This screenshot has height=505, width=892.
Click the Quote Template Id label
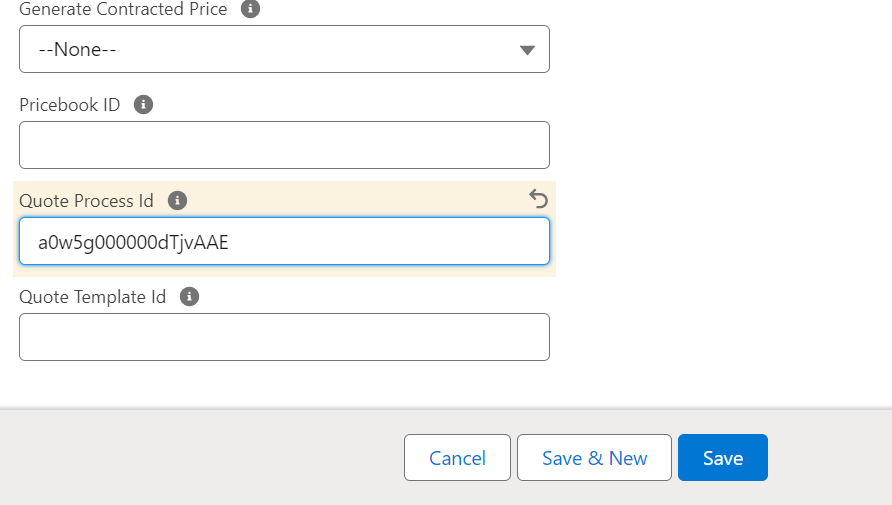point(92,297)
